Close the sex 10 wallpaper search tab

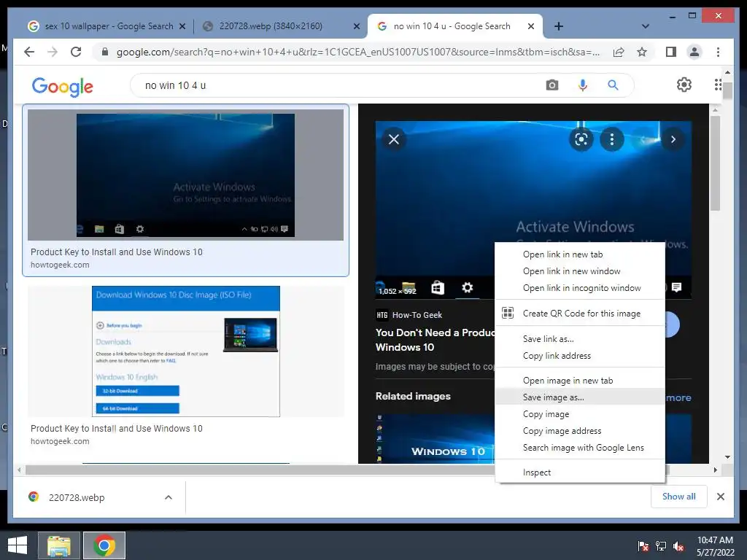[182, 27]
